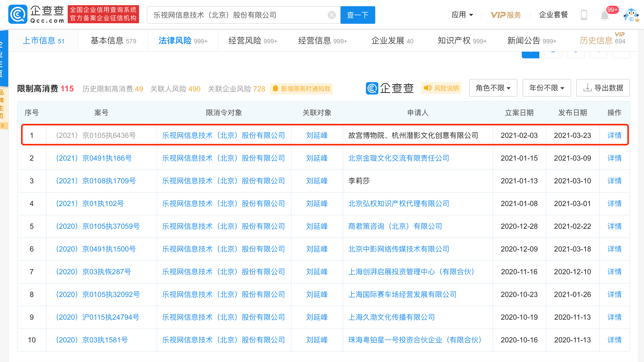
Task: Click the speaker icon beside 风险说明
Action: click(428, 88)
